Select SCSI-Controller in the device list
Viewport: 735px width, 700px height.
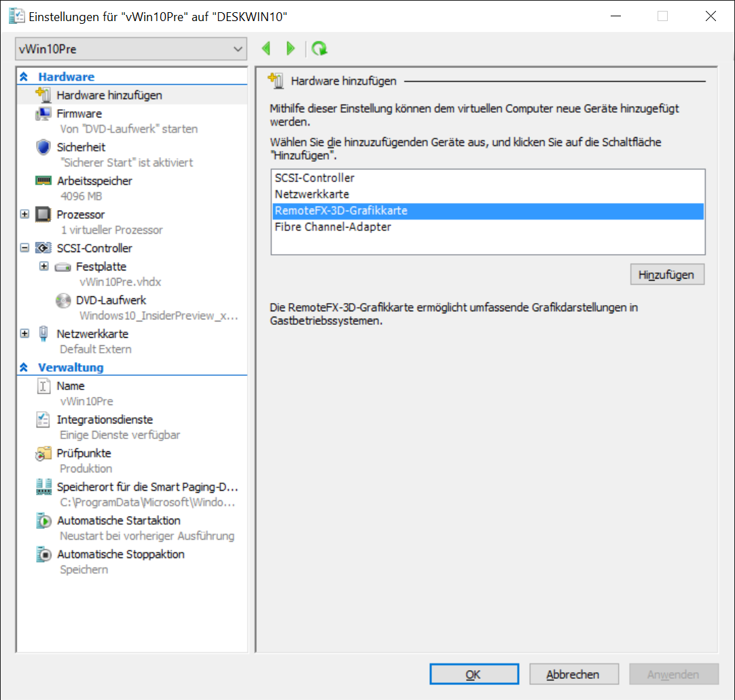(488, 178)
